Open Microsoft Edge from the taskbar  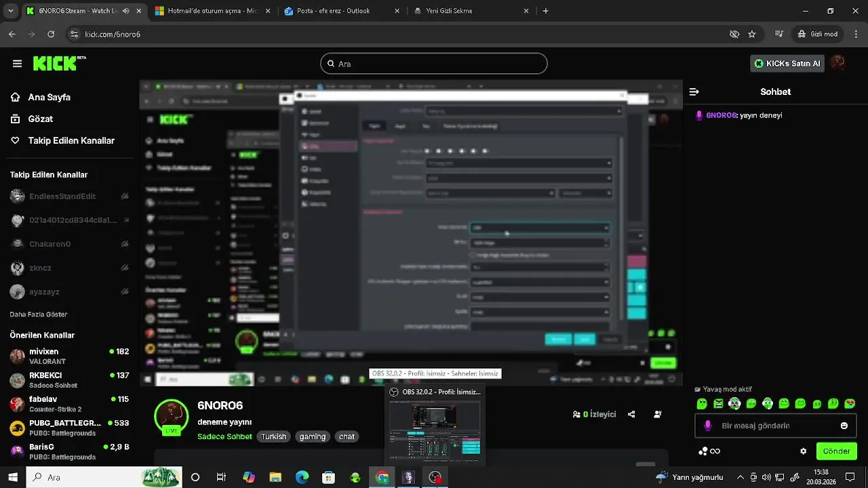point(302,477)
